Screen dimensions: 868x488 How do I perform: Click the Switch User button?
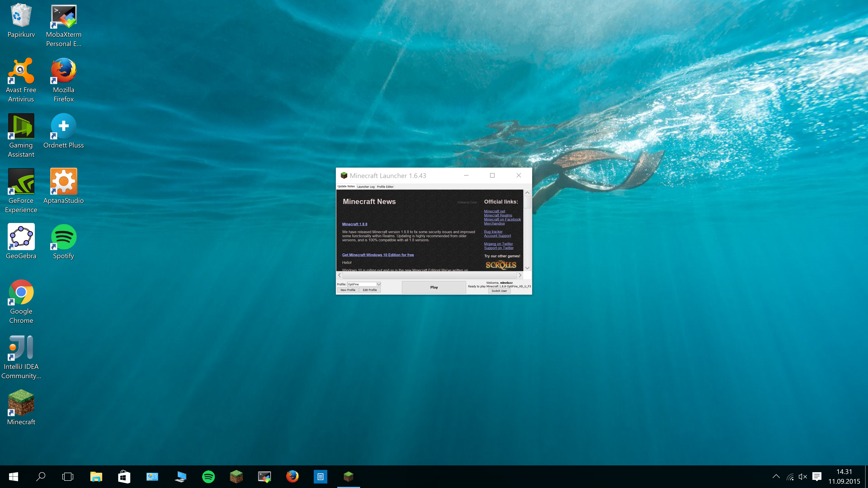[x=499, y=291]
